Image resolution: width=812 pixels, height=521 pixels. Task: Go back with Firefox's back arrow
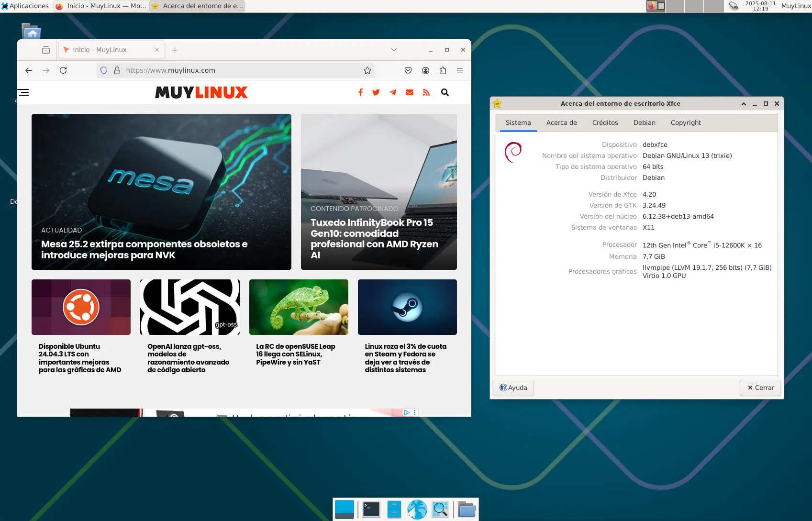[x=29, y=70]
